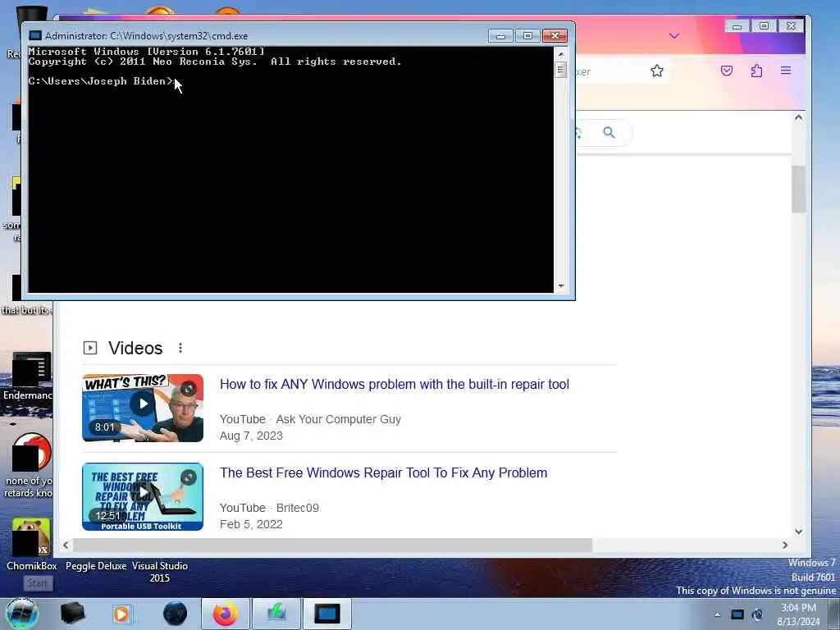The width and height of the screenshot is (840, 630).
Task: Select the ChomikBox desktop icon
Action: [x=32, y=545]
